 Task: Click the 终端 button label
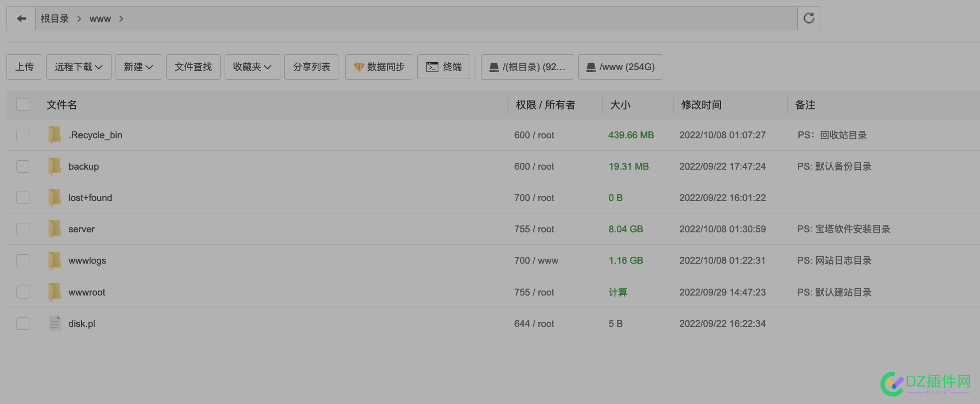pyautogui.click(x=452, y=67)
